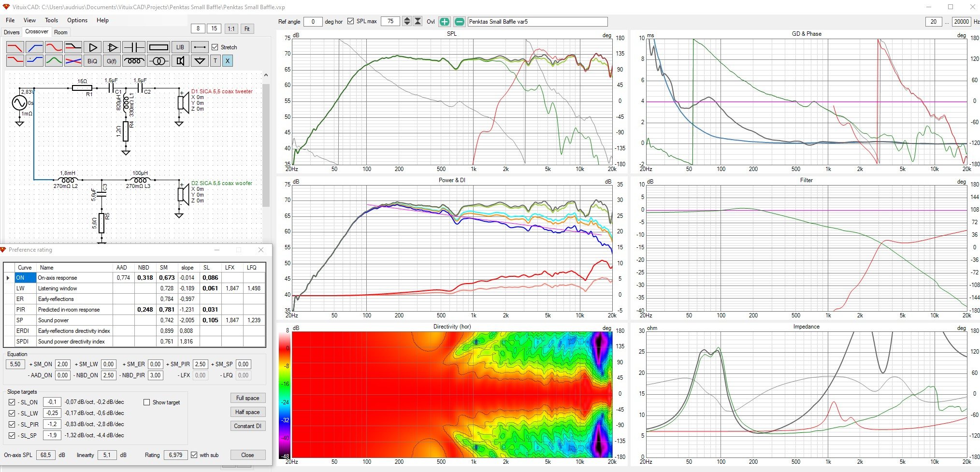980x472 pixels.
Task: Select the Crossover tab
Action: [x=37, y=31]
